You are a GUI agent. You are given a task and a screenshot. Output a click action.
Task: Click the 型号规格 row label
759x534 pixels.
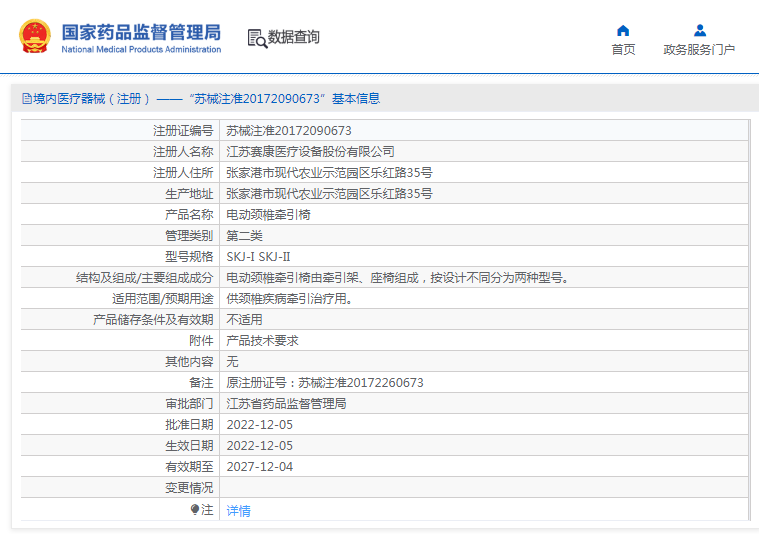pyautogui.click(x=189, y=257)
